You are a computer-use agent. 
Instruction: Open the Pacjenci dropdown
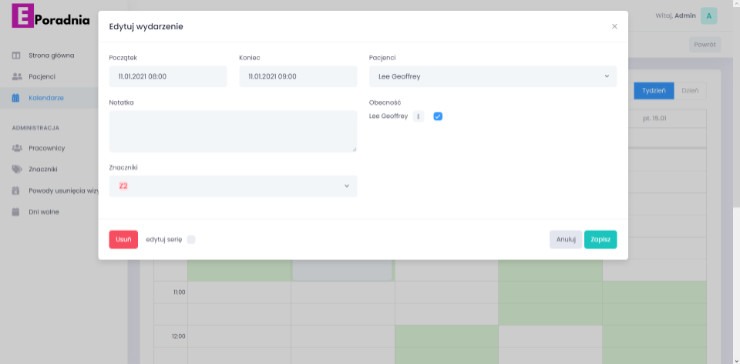[493, 76]
